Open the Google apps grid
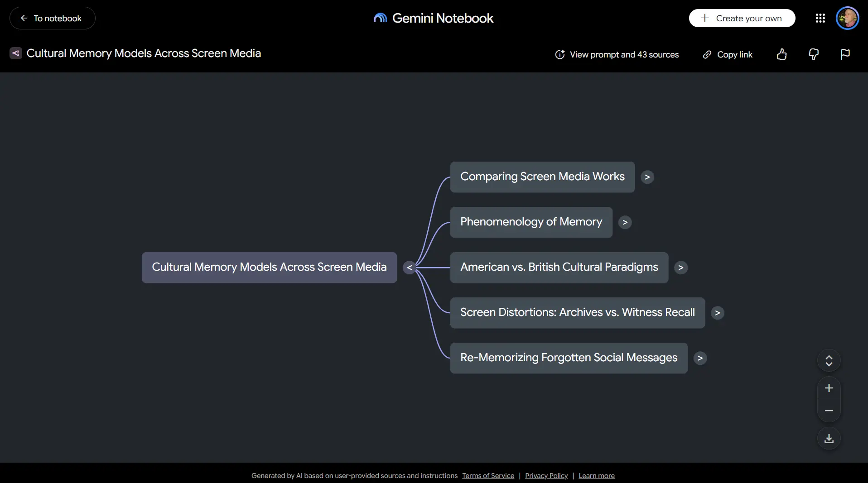 (x=820, y=18)
